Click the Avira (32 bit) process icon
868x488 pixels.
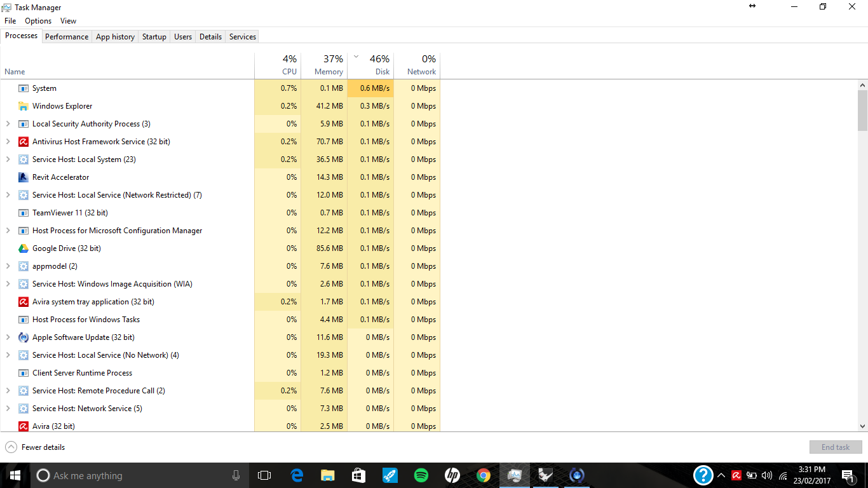(x=24, y=426)
